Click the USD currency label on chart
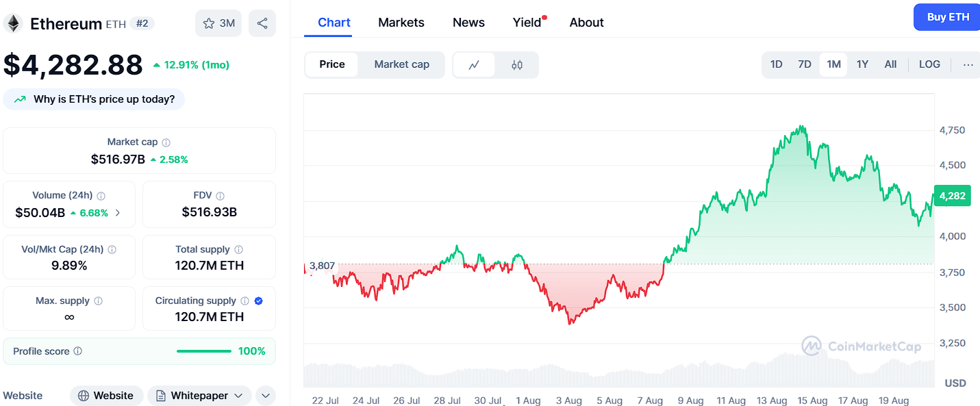The image size is (980, 406). [x=955, y=383]
